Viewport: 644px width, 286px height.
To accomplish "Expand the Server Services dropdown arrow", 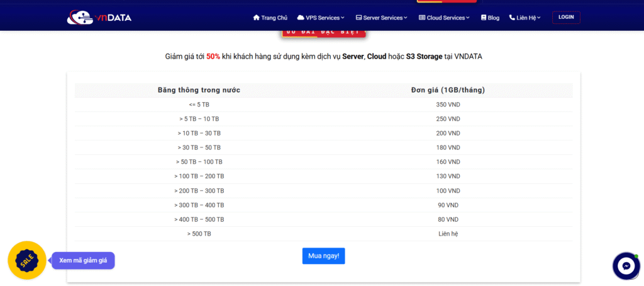I will tap(406, 18).
